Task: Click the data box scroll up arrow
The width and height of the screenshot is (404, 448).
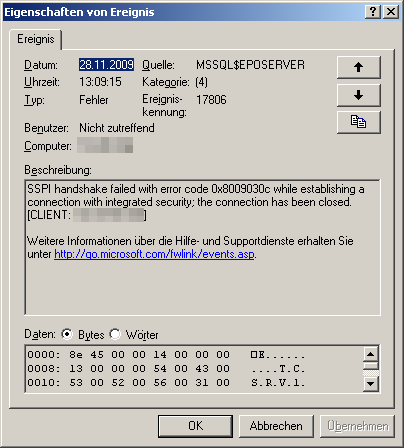Action: [x=371, y=354]
